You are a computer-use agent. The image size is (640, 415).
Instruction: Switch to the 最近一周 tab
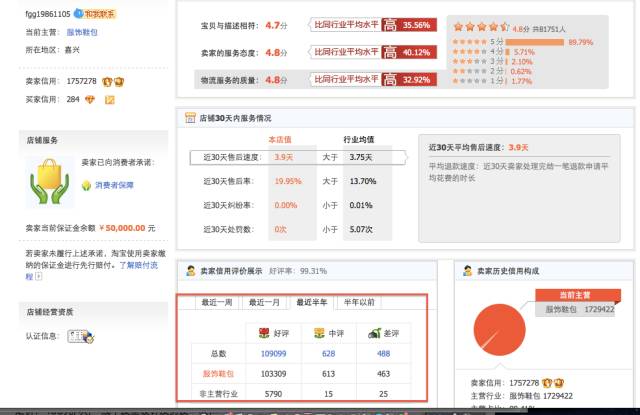click(217, 302)
